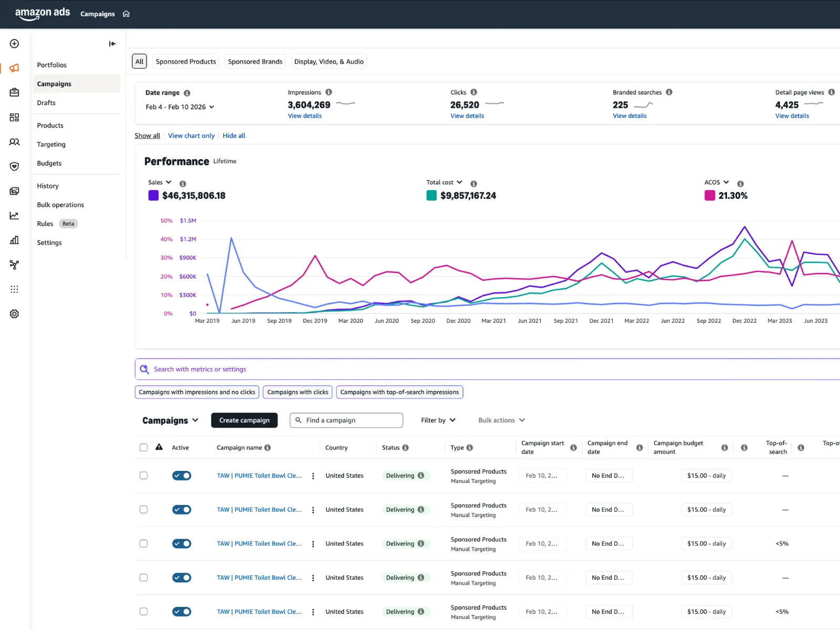Click the View chart only link
This screenshot has height=630, width=840.
pyautogui.click(x=191, y=136)
